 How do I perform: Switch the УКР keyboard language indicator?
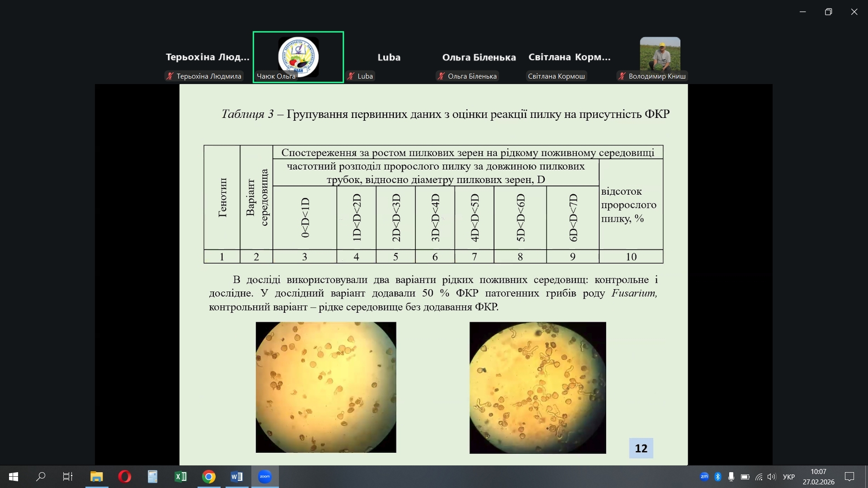[788, 477]
